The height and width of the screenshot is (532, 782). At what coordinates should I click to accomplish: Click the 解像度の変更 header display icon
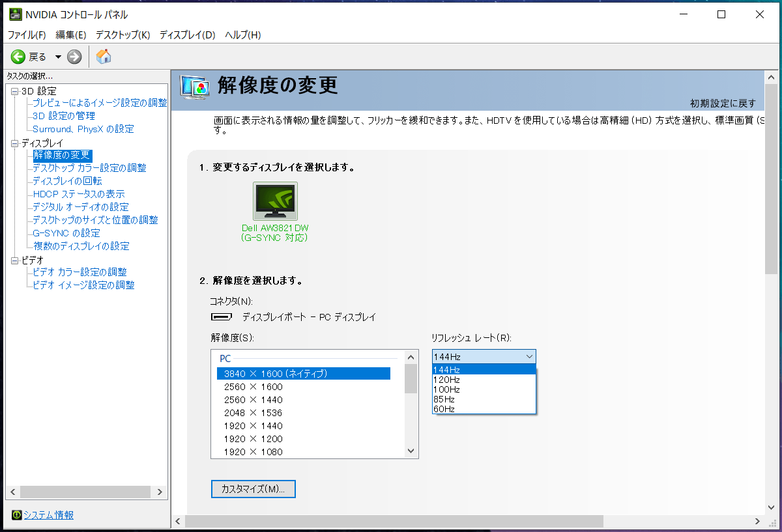coord(194,87)
